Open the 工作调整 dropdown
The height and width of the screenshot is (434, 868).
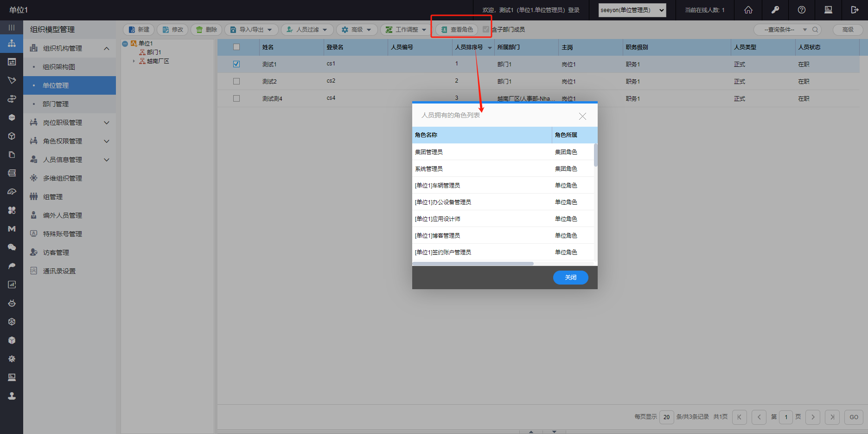(406, 30)
